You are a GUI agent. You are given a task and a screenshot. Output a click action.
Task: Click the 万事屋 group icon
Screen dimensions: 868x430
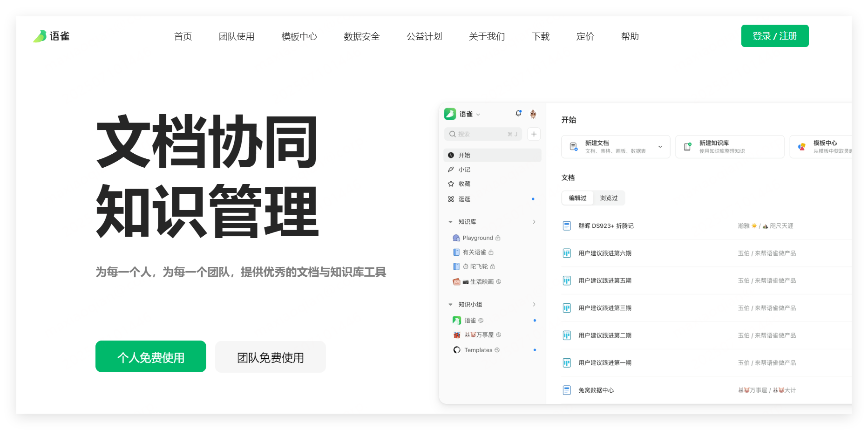pyautogui.click(x=457, y=335)
